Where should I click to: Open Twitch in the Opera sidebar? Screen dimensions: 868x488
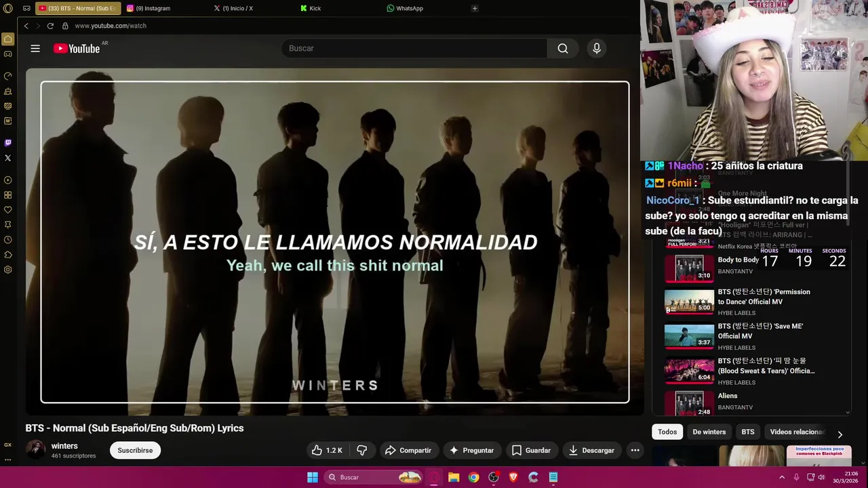coord(8,143)
